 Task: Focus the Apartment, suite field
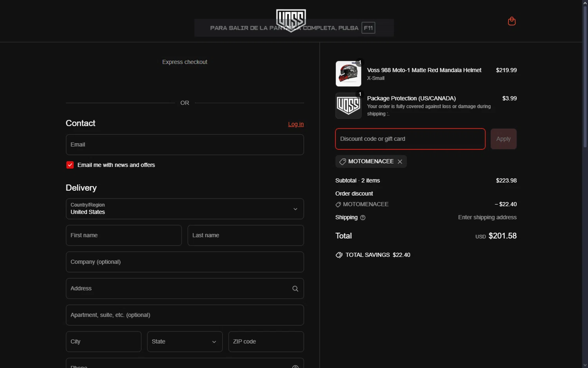(185, 315)
